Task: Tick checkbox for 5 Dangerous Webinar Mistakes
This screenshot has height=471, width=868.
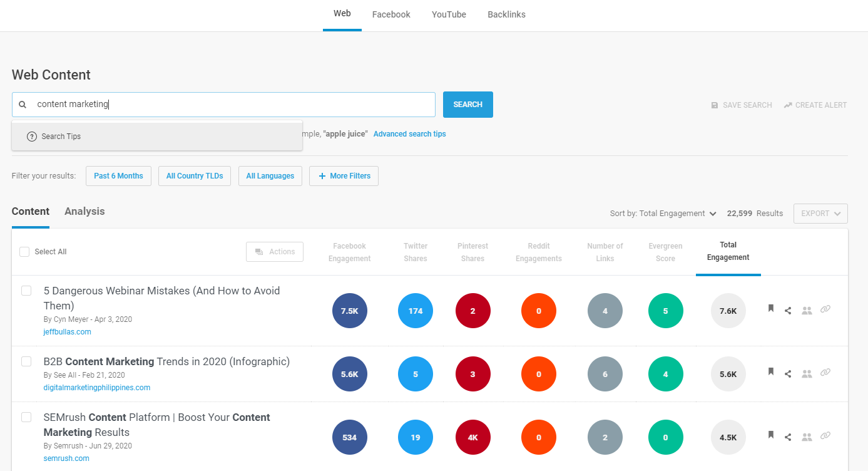Action: [26, 291]
